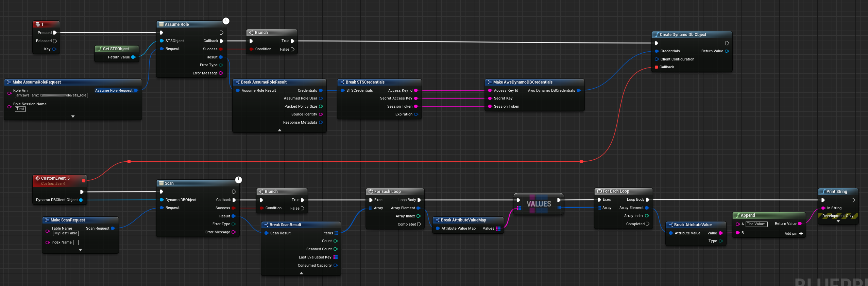Click the Return Value pin on Create Dynamo Db Object

[727, 51]
